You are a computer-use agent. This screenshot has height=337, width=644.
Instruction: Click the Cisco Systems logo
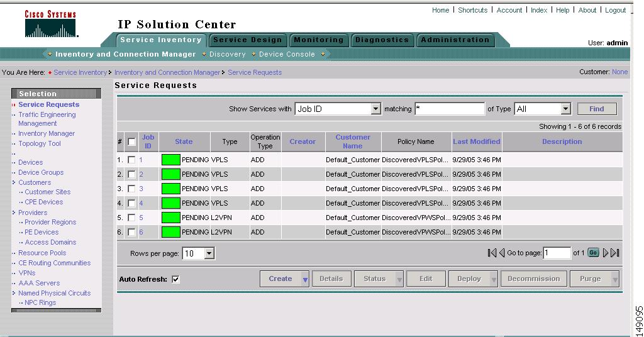[51, 24]
